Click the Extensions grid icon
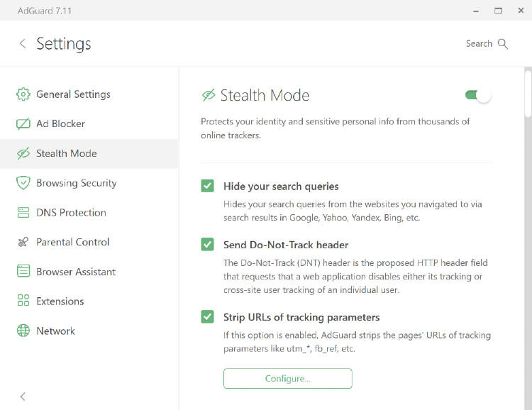This screenshot has width=532, height=410. (x=23, y=301)
